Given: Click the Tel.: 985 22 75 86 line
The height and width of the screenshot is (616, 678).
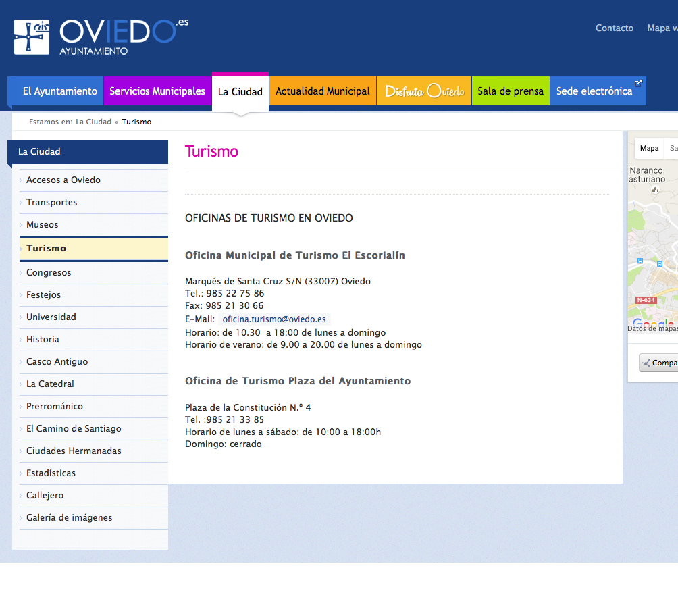Looking at the screenshot, I should [x=224, y=293].
